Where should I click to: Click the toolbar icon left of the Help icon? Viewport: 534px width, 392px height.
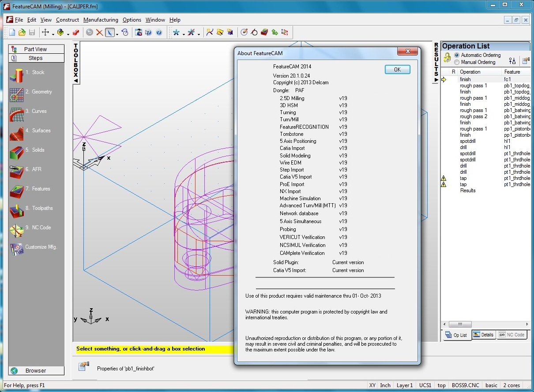point(149,32)
